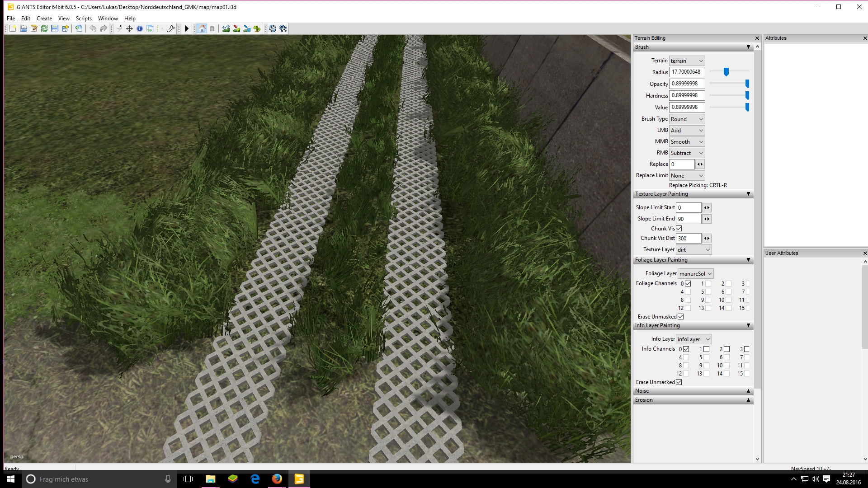Open the Replace Limit dropdown
This screenshot has width=868, height=488.
687,176
